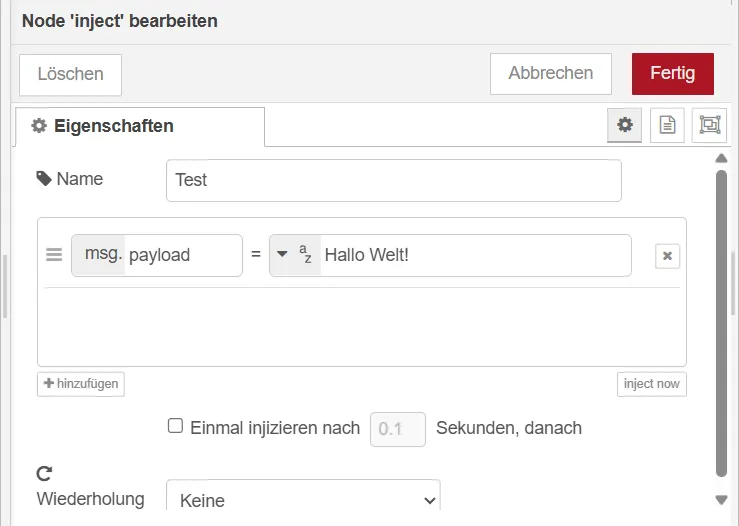
Task: Remove the msg.payload property row
Action: tap(667, 256)
